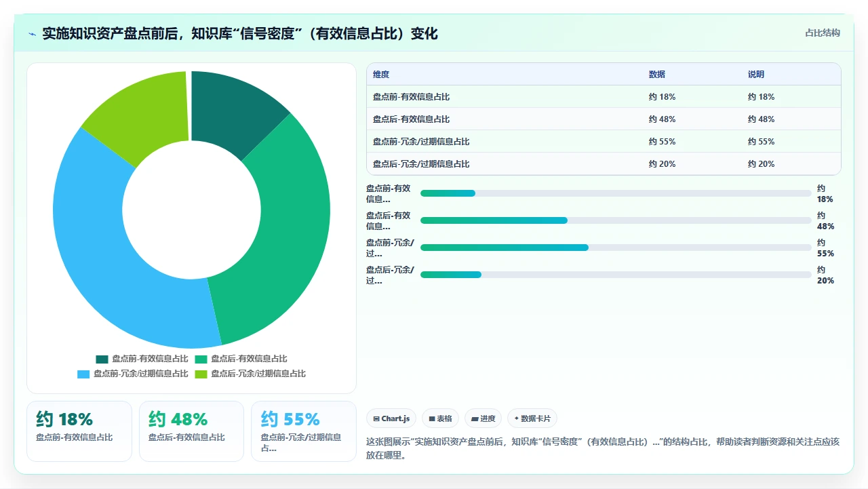Open the 约 48% data card

tap(191, 431)
